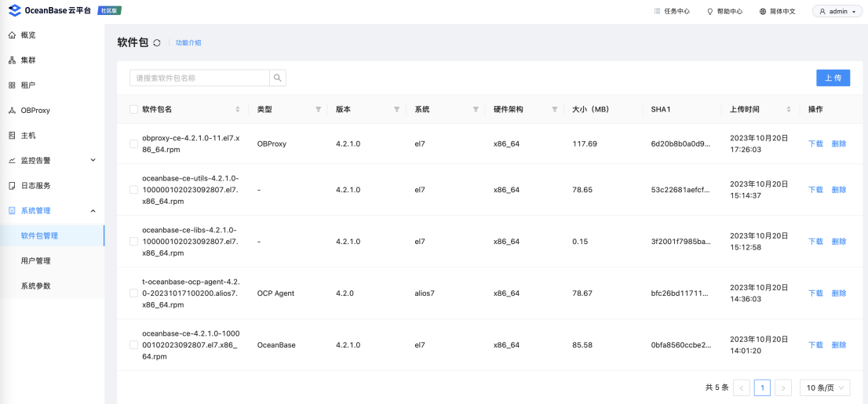Screen dimensions: 868x404
Task: Open the 类型 column filter icon
Action: tap(319, 110)
